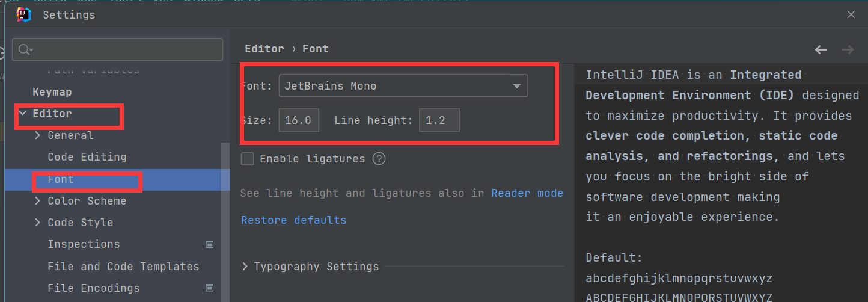The height and width of the screenshot is (302, 868).
Task: Click the ligatures help question icon
Action: [x=379, y=159]
